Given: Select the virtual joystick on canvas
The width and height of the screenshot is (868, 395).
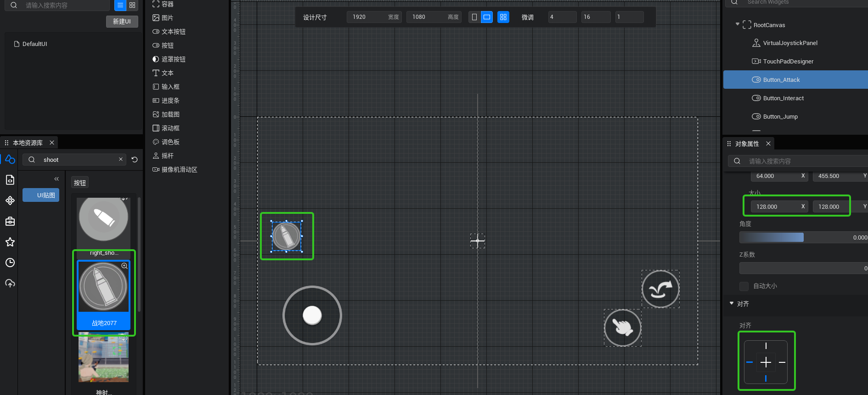Looking at the screenshot, I should [312, 315].
